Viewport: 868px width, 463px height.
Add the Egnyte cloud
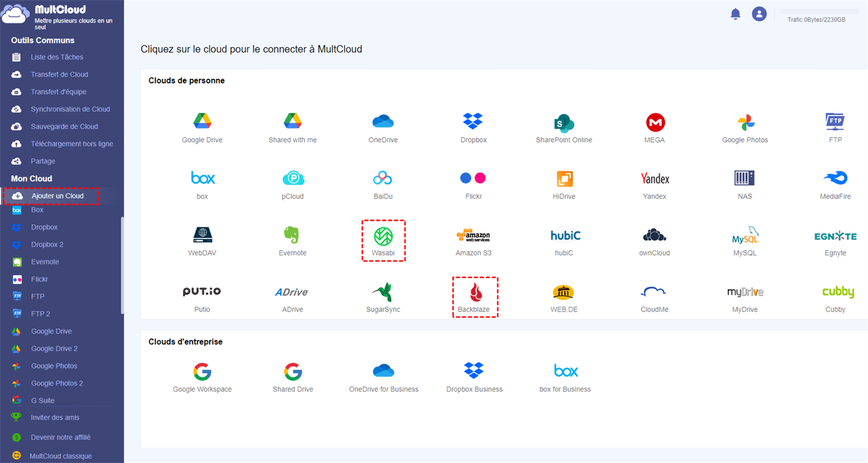pos(835,241)
